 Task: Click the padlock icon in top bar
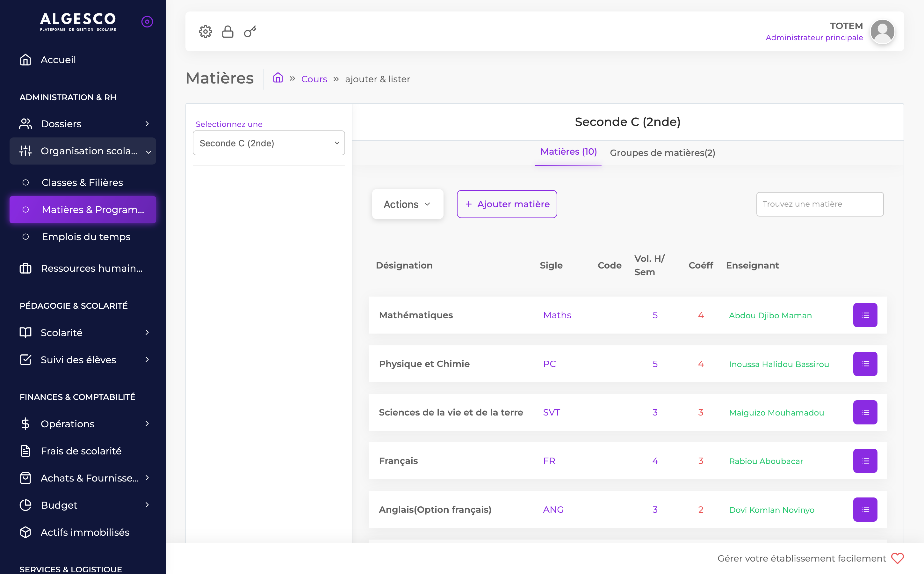227,32
